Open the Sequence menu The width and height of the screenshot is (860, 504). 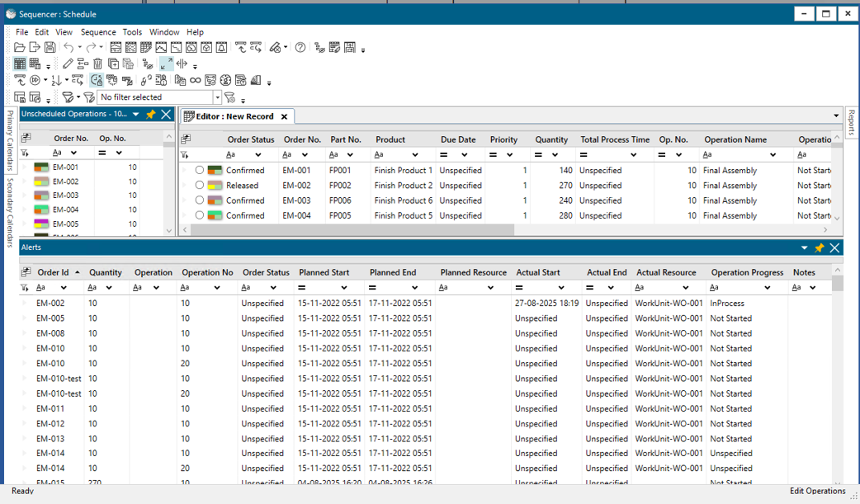pos(98,31)
